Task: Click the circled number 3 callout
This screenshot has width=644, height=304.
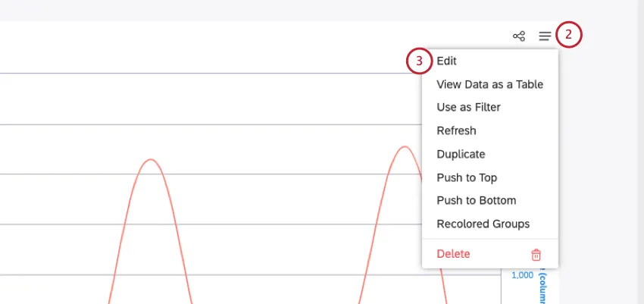Action: click(420, 61)
